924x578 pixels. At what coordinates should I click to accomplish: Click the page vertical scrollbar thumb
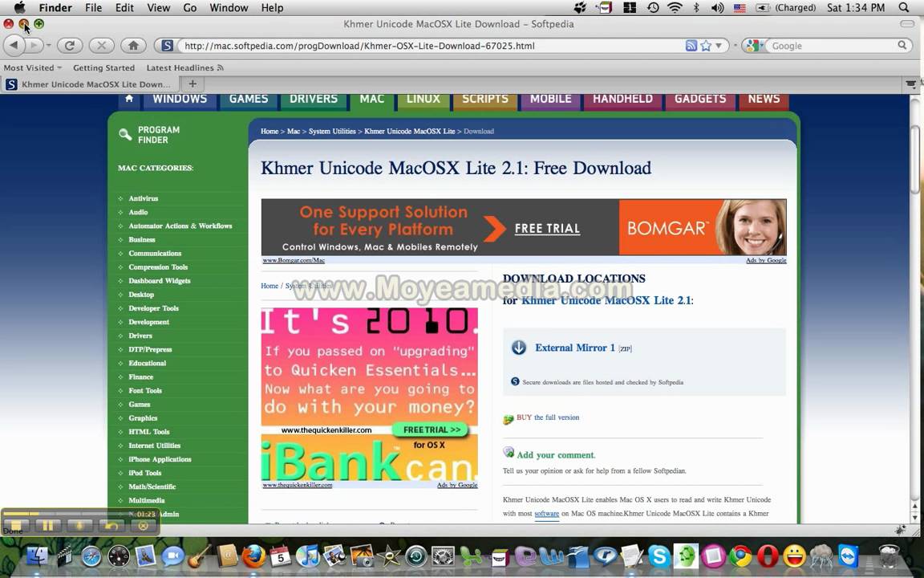point(914,159)
